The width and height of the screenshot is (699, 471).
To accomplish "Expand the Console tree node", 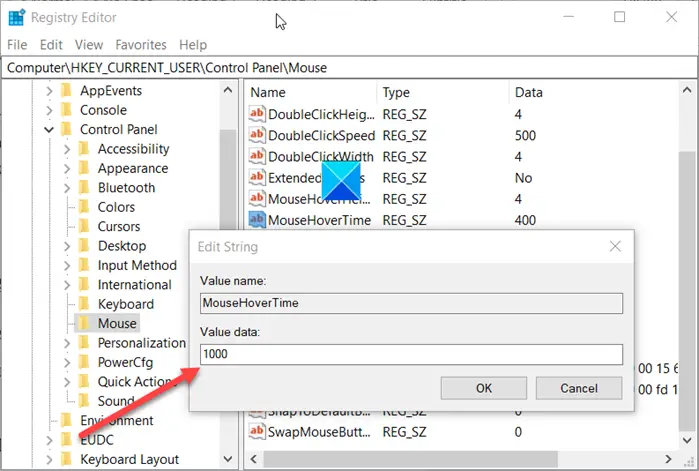I will click(x=49, y=110).
